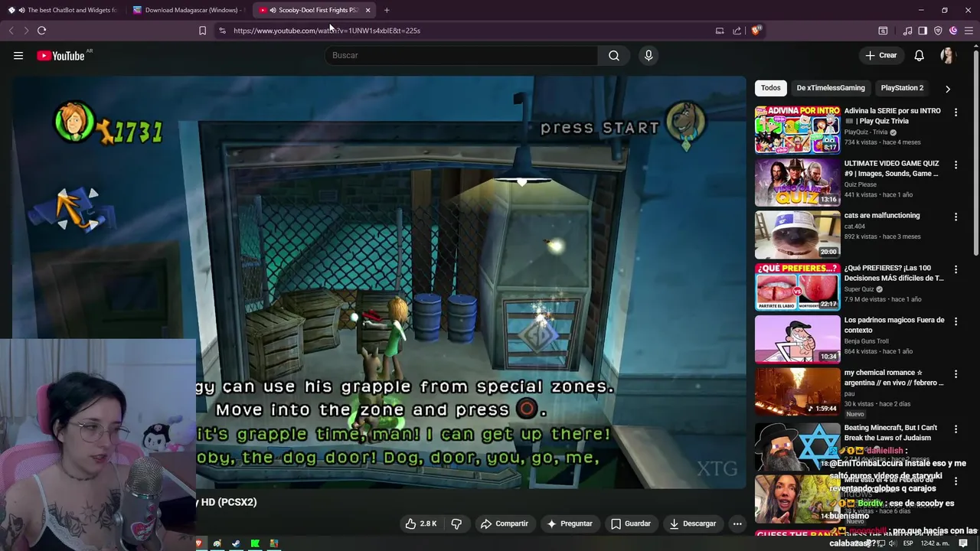Open the account avatar menu
This screenshot has height=551, width=980.
click(x=947, y=55)
